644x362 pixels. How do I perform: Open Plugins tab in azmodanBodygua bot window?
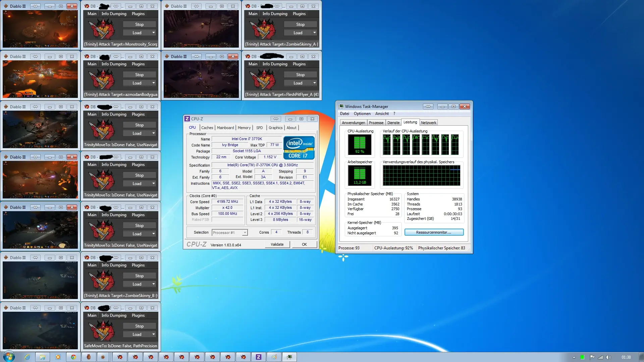pos(138,64)
